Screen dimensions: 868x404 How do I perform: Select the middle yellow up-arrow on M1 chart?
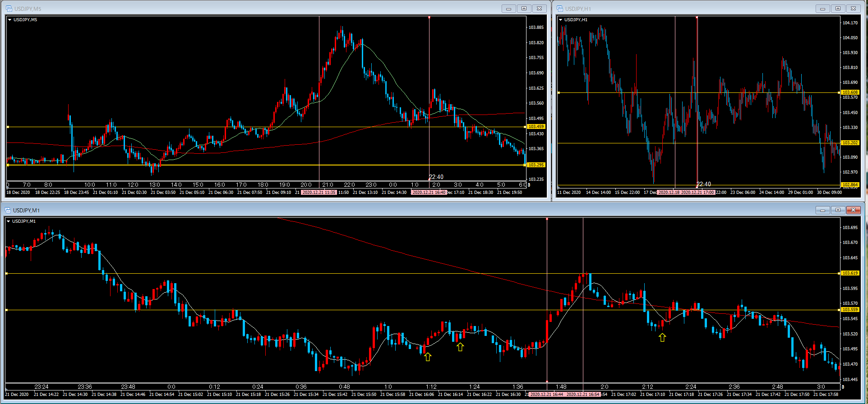[x=460, y=347]
